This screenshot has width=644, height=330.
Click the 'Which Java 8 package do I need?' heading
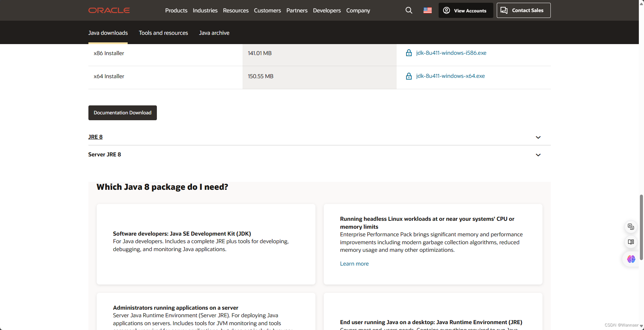pos(162,187)
